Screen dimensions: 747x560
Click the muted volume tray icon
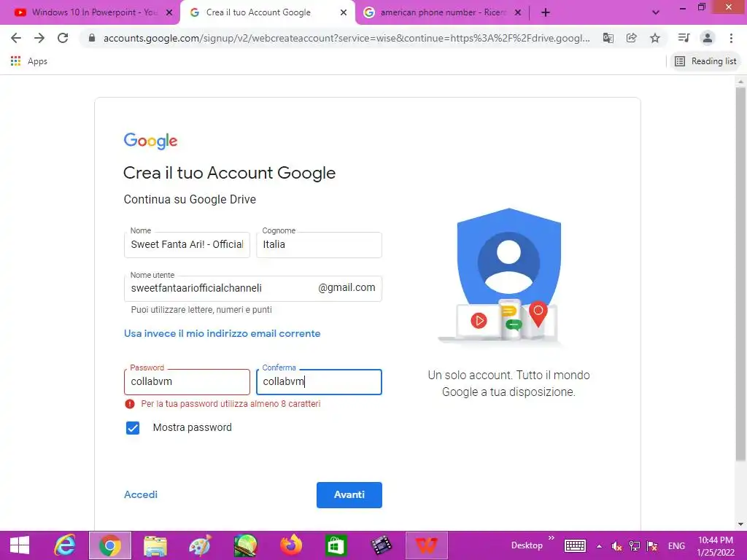pos(616,546)
